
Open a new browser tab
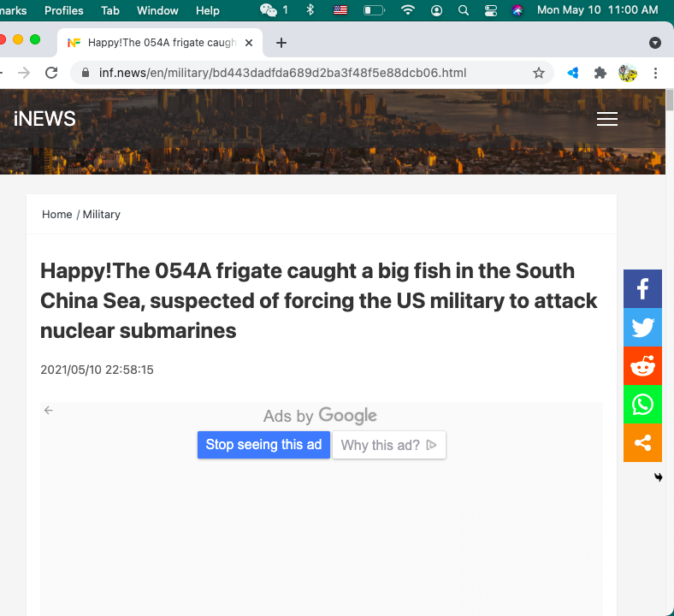coord(281,43)
